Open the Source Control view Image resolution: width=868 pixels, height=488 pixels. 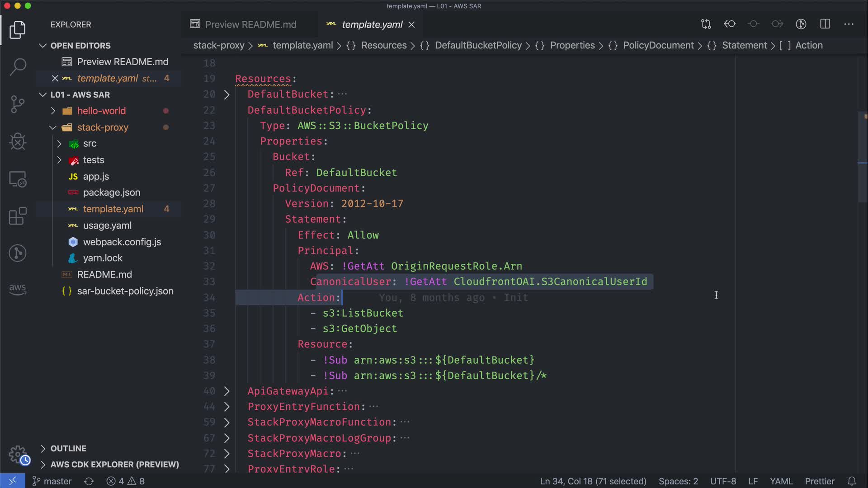coord(18,104)
